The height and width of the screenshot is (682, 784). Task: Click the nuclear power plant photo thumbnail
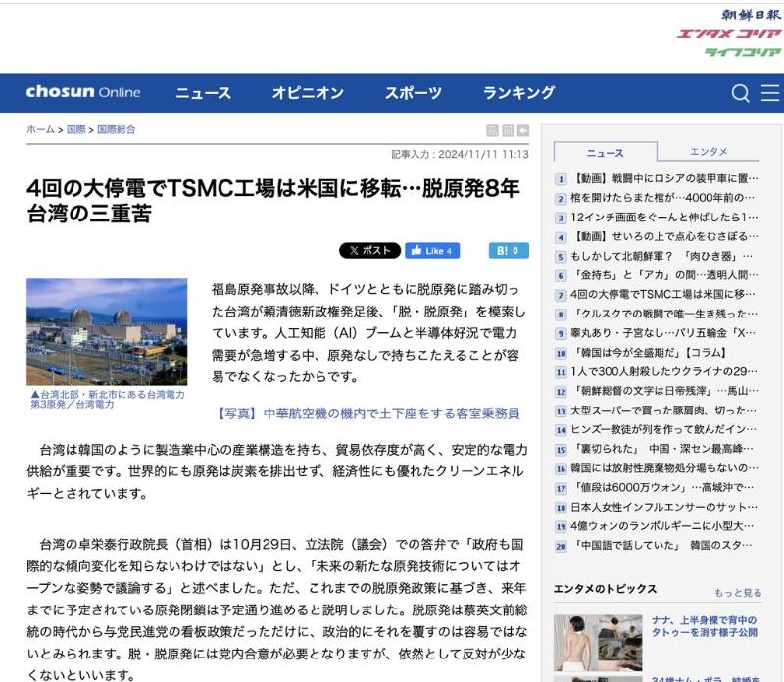coord(107,332)
